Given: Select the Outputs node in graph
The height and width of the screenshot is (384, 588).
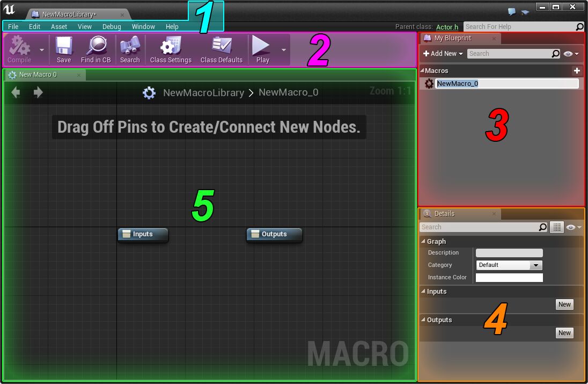Looking at the screenshot, I should [274, 234].
